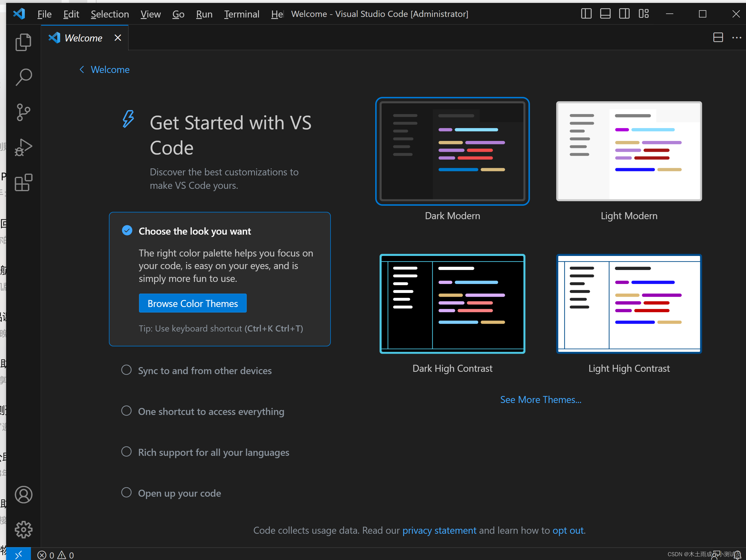Close the Welcome tab
746x560 pixels.
coord(118,37)
